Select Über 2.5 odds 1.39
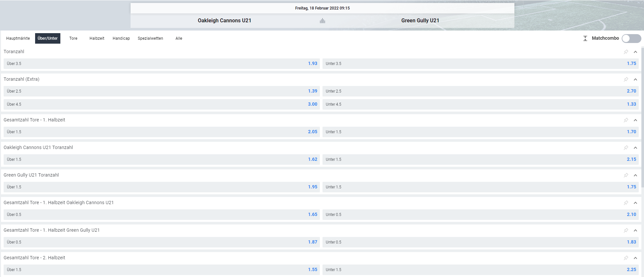Screen dimensions: 644x277 point(162,91)
